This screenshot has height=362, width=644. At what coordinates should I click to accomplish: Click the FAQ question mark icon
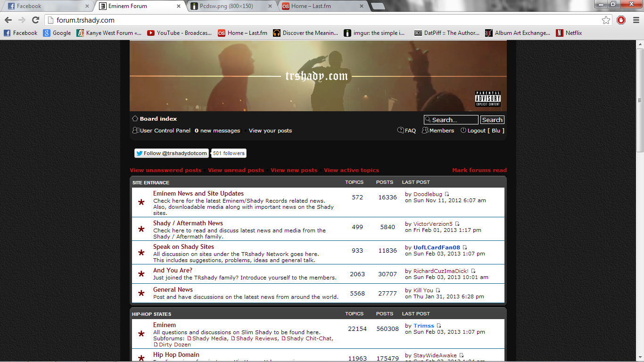click(401, 131)
